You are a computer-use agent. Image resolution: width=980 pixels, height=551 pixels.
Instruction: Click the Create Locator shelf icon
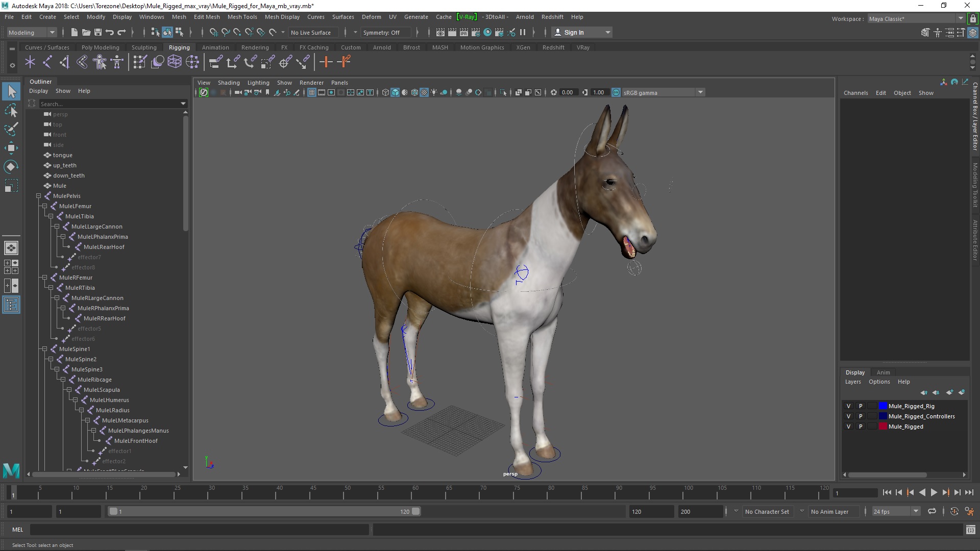(30, 62)
